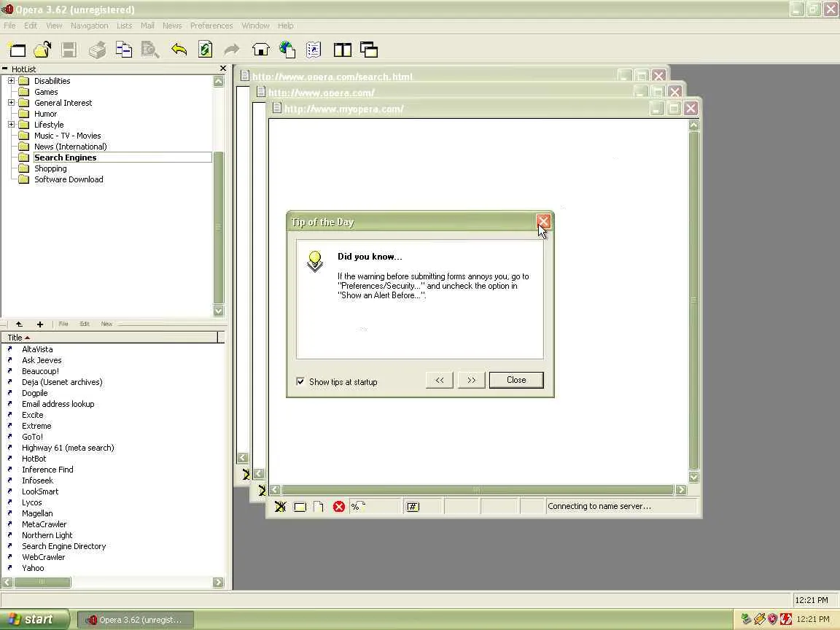Image resolution: width=840 pixels, height=630 pixels.
Task: Click the New window toolbar icon
Action: click(x=17, y=50)
